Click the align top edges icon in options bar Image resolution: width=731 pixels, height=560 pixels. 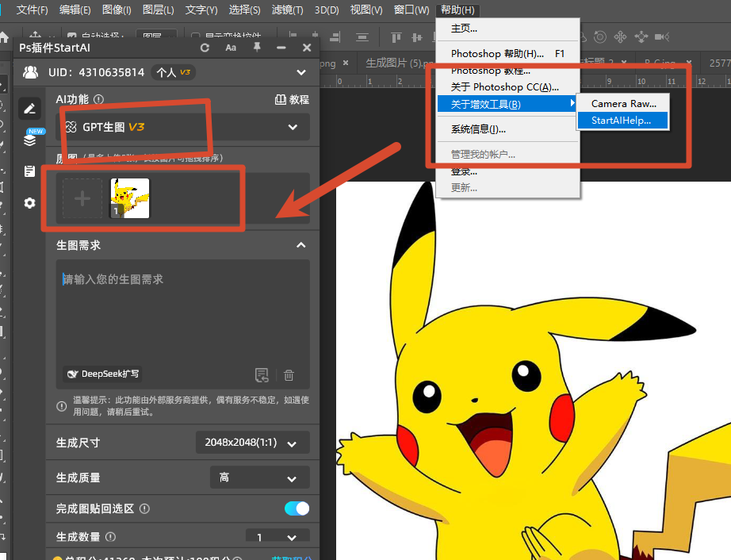click(396, 37)
